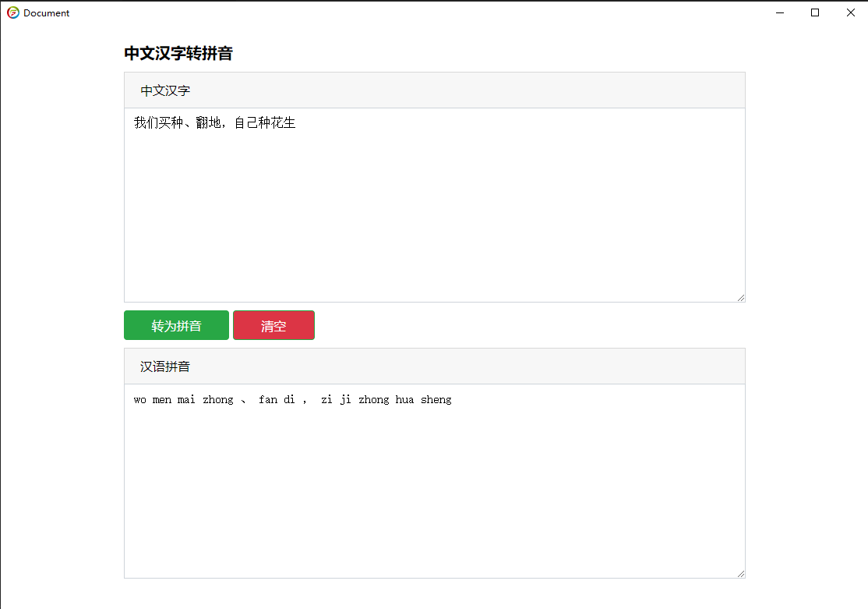Image resolution: width=868 pixels, height=609 pixels.
Task: Click the red 清空 clear button
Action: (x=273, y=325)
